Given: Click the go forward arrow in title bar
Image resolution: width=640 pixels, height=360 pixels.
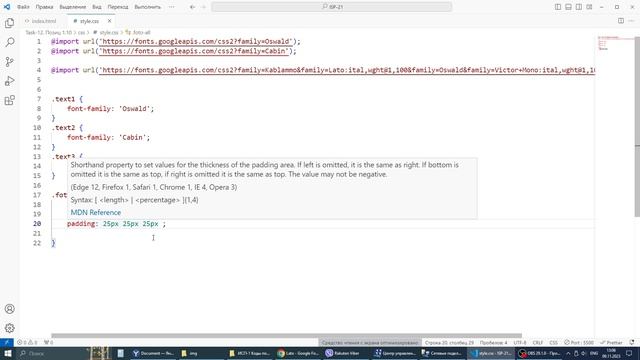Looking at the screenshot, I should tap(203, 7).
